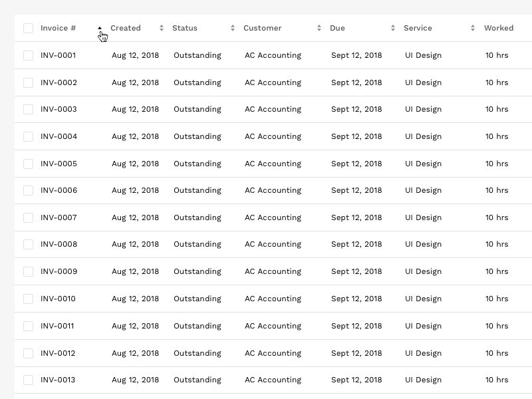
Task: Click the Created column sort arrows
Action: [x=161, y=28]
